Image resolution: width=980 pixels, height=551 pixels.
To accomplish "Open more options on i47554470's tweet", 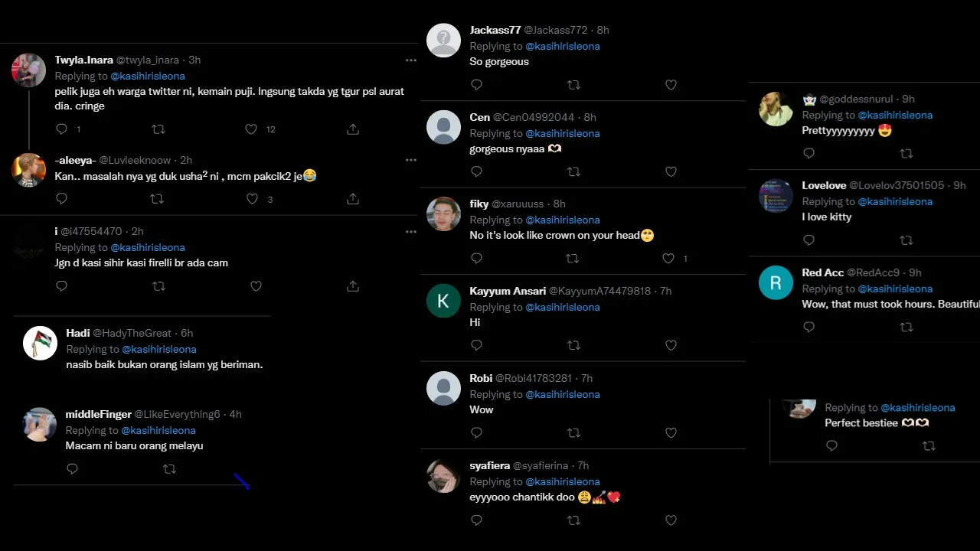I will coord(411,232).
